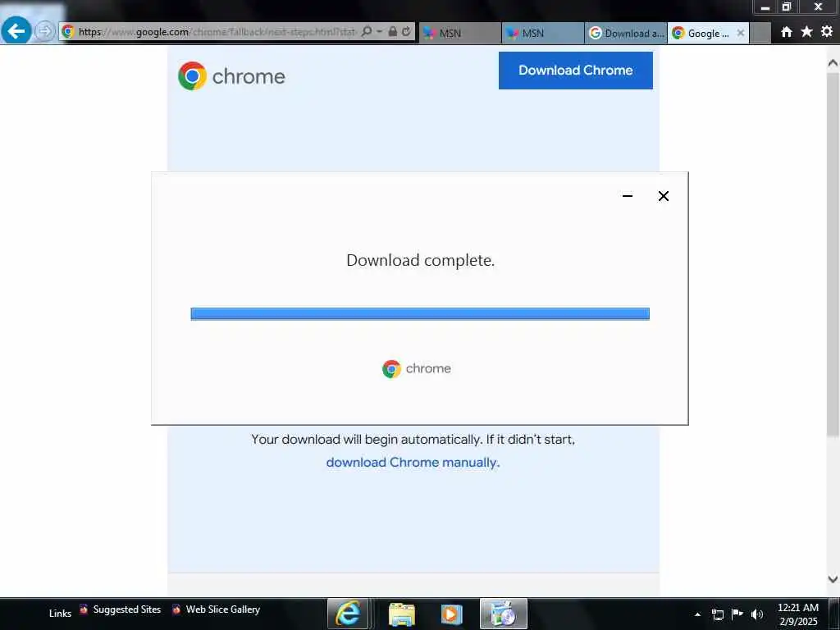
Task: Click the vertical scrollbar thumb
Action: (x=833, y=254)
